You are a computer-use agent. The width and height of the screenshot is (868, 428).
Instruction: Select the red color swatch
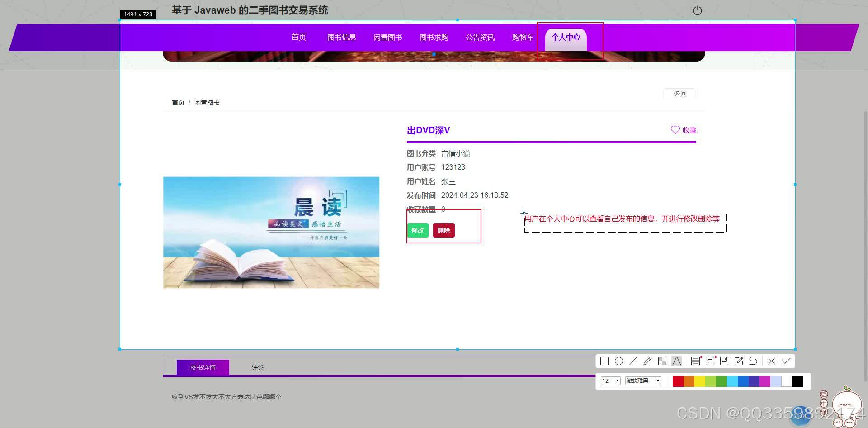click(x=678, y=381)
